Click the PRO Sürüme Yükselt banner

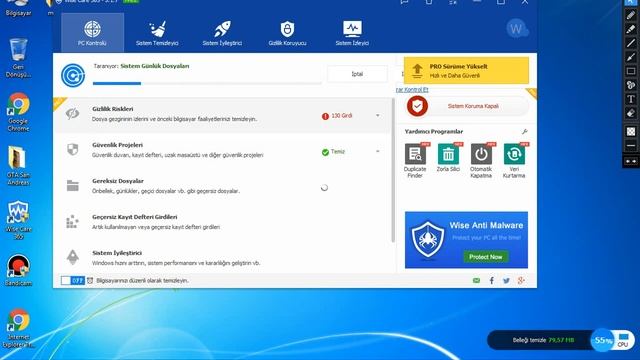point(466,71)
